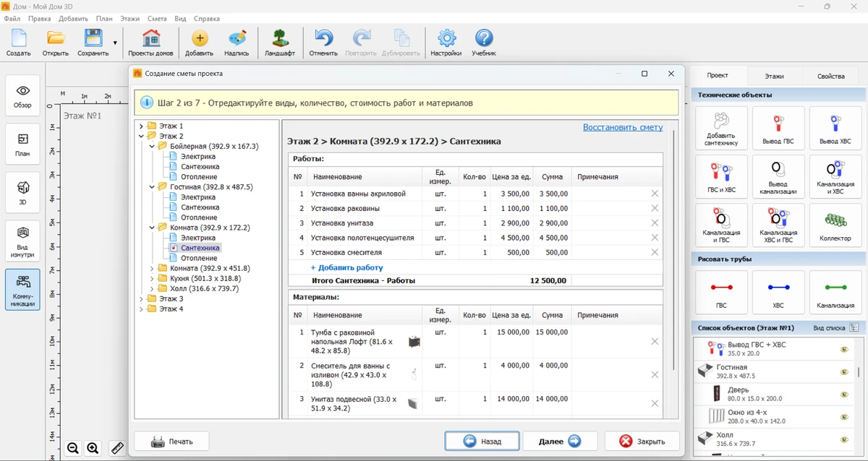Click the Восстановить смету link

click(622, 127)
